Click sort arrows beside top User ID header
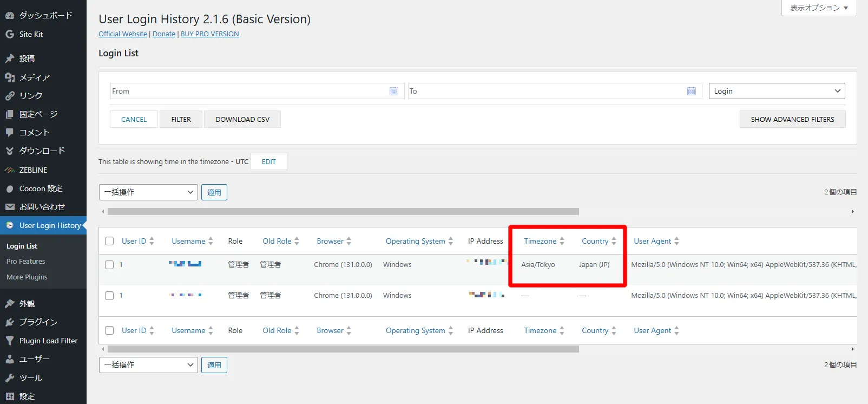Screen dimensions: 868x404 pos(152,241)
